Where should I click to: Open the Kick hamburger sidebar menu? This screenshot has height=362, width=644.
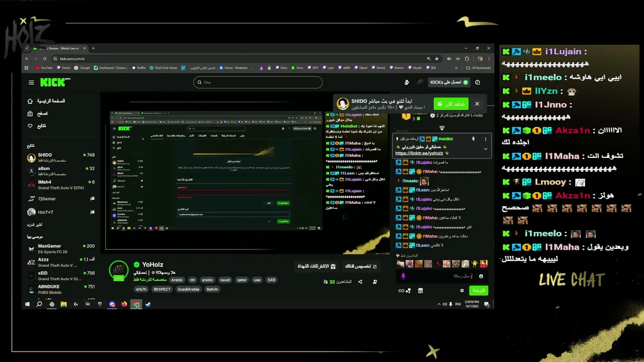click(31, 82)
